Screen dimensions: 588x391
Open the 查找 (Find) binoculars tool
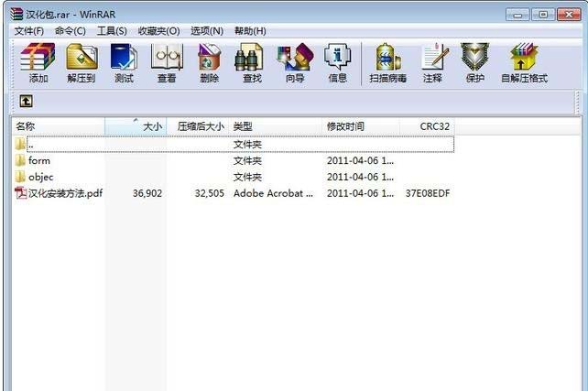(x=248, y=57)
